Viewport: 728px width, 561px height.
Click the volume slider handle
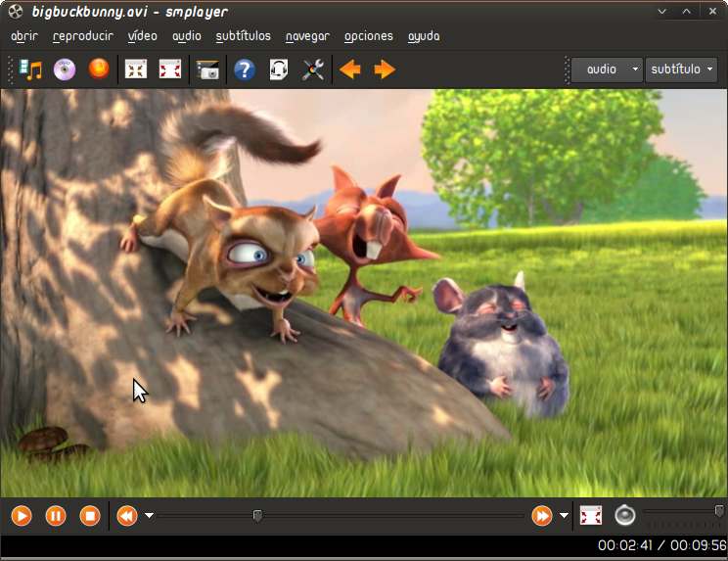(719, 511)
